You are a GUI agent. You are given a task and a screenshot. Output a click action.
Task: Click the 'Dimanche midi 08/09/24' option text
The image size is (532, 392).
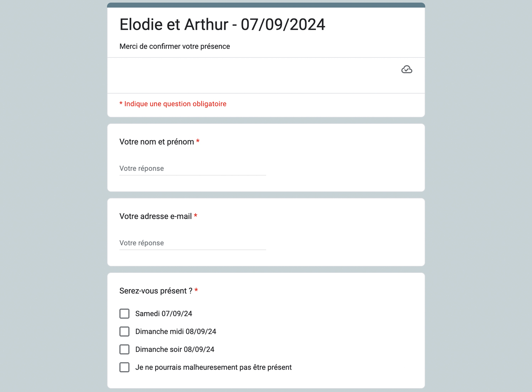tap(176, 331)
